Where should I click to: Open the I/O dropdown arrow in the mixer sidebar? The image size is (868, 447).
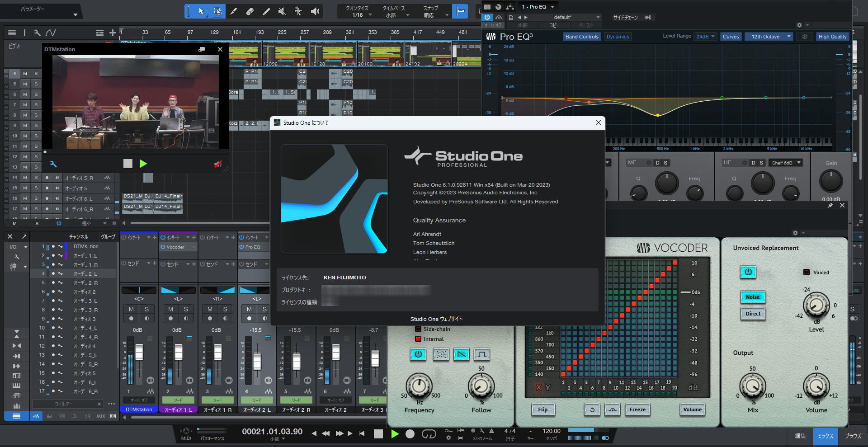[25, 247]
